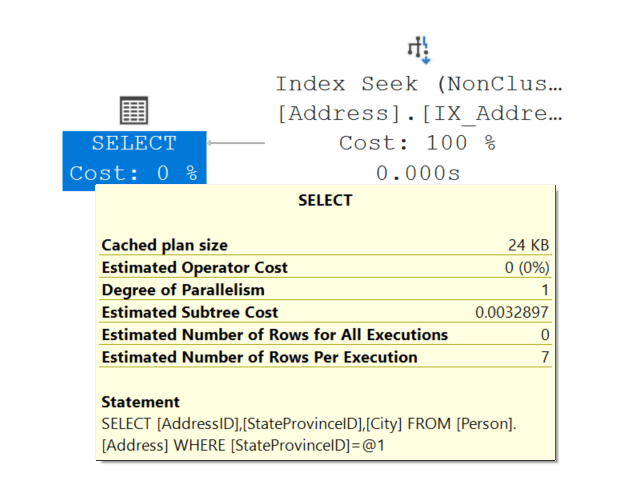Viewport: 620px width, 480px height.
Task: Click the SELECT operator table icon
Action: [133, 110]
